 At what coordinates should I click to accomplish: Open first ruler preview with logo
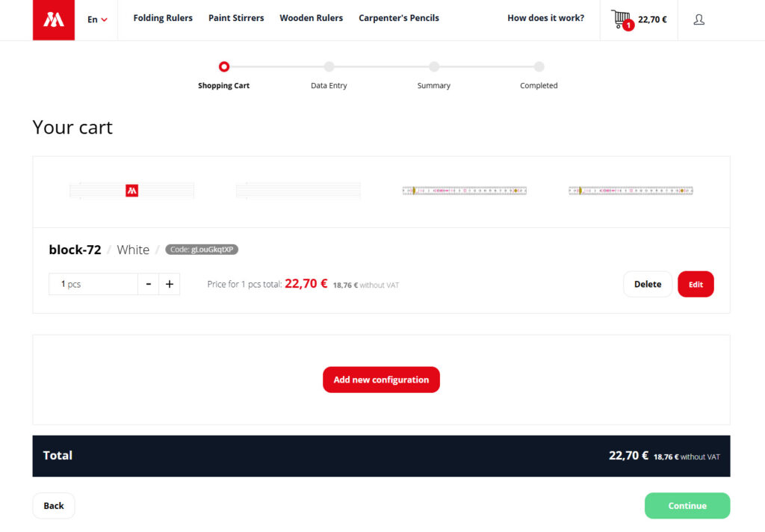tap(131, 191)
